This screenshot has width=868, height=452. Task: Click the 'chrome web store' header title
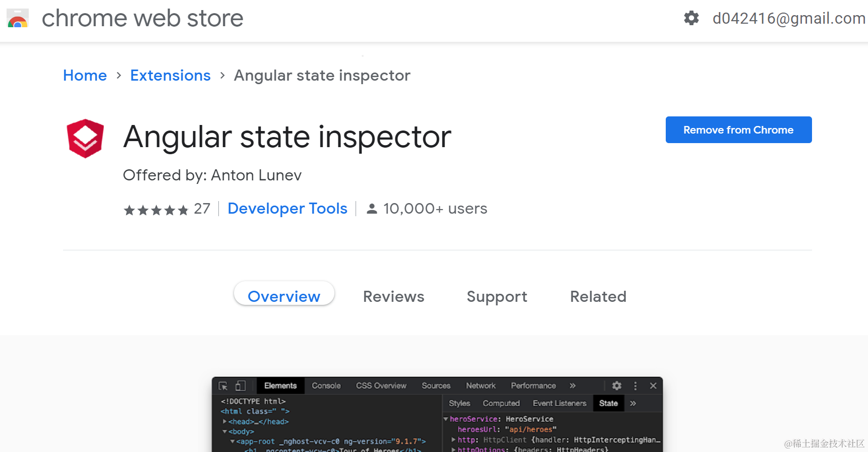pos(142,19)
